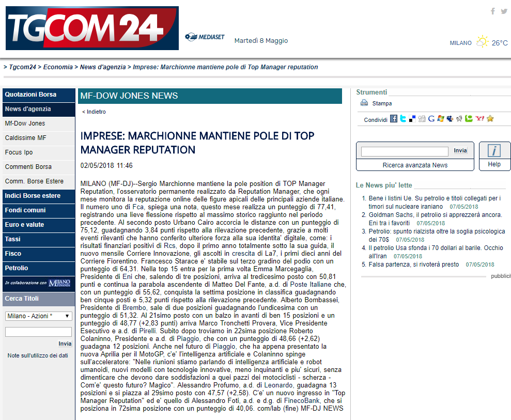This screenshot has width=511, height=420.
Task: Open Mf-Dow Jones submenu item
Action: click(x=39, y=123)
